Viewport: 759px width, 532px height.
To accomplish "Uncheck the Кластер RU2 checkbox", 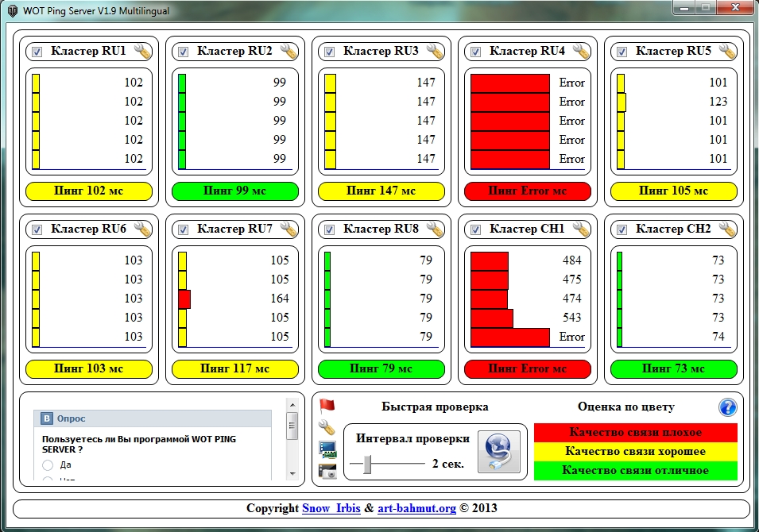I will point(183,52).
